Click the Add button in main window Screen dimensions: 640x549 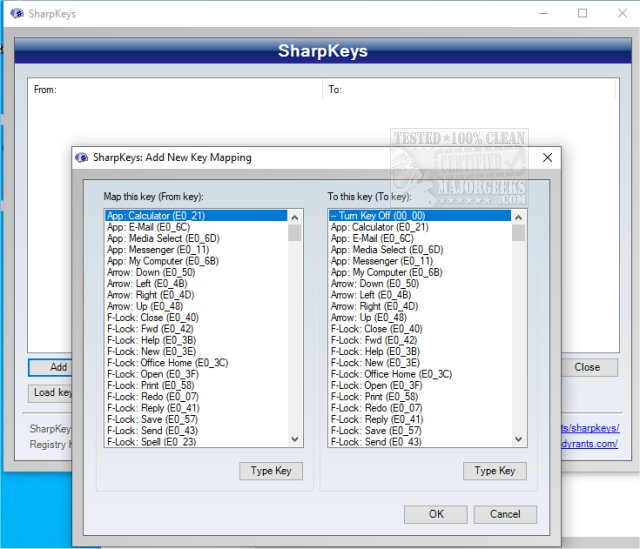tap(50, 367)
